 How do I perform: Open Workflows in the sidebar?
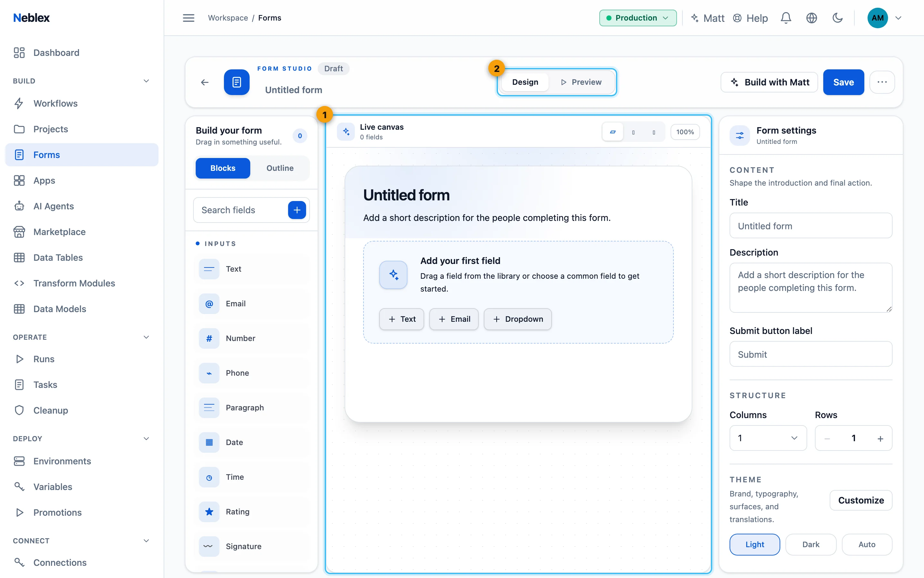click(x=81, y=103)
